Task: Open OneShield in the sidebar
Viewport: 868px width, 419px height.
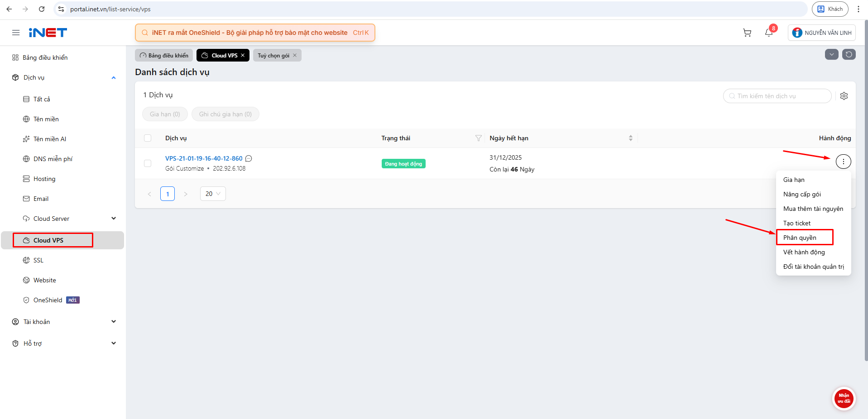Action: click(x=62, y=300)
